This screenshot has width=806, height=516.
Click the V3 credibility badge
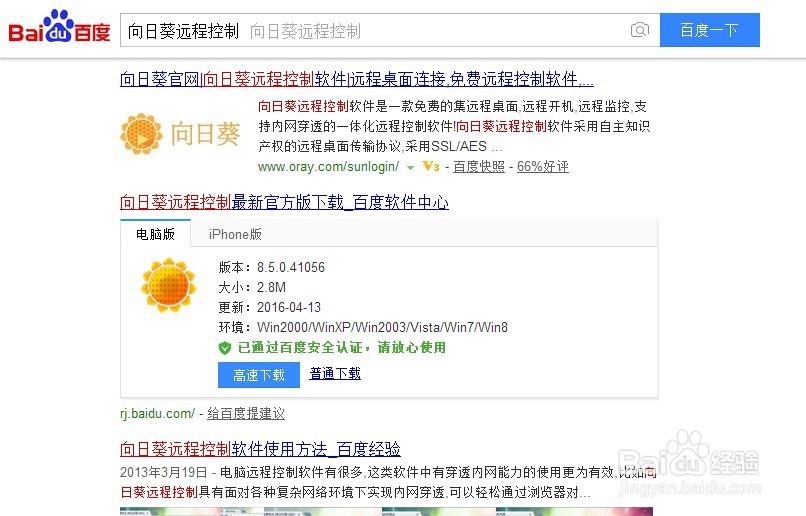tap(431, 167)
